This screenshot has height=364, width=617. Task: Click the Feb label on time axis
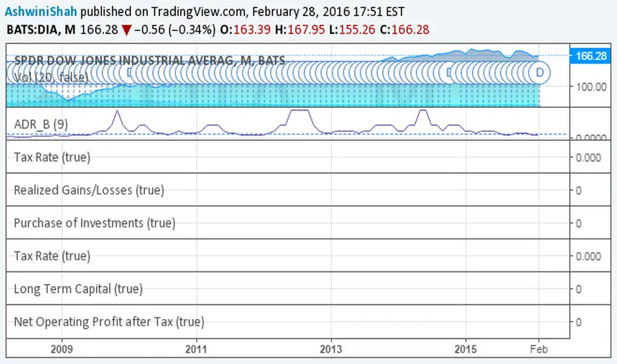tap(539, 349)
